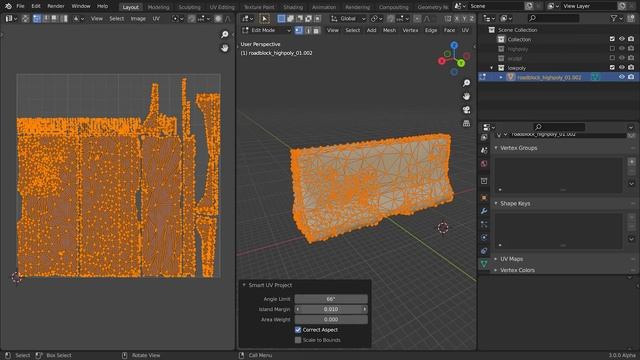Click pan hand icon in 3D viewport

pos(466,96)
